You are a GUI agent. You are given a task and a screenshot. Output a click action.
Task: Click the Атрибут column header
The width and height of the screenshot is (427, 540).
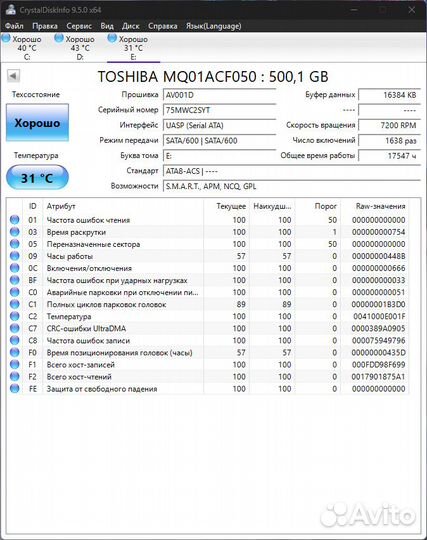pyautogui.click(x=123, y=206)
